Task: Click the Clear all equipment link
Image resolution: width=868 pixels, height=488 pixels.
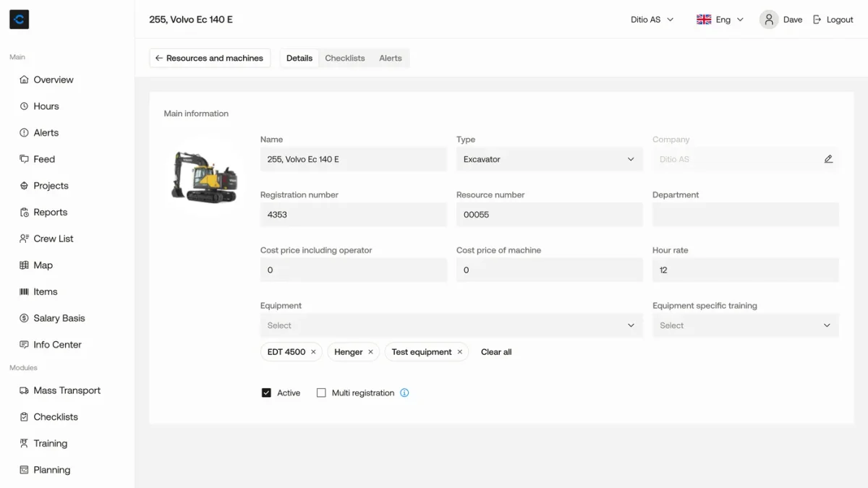Action: click(496, 352)
